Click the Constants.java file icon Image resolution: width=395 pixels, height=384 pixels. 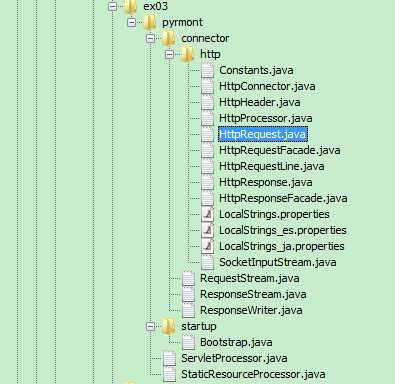(x=207, y=70)
